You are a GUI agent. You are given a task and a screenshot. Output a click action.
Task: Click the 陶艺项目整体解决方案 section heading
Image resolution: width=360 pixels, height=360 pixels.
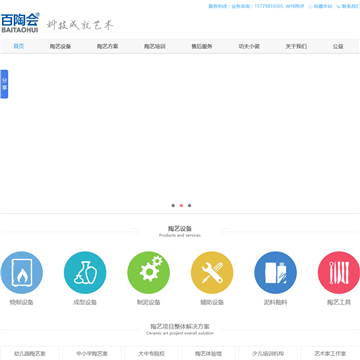[180, 326]
